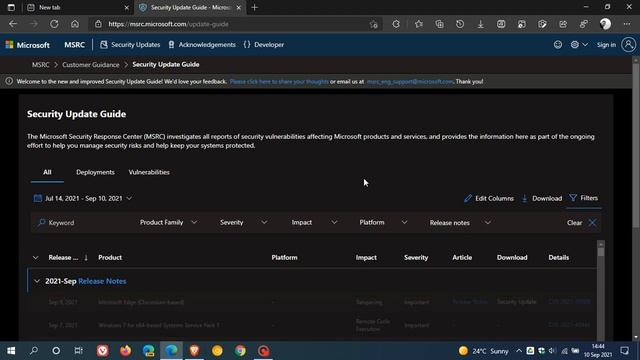
Task: Click the MSRC support email link
Action: point(410,82)
